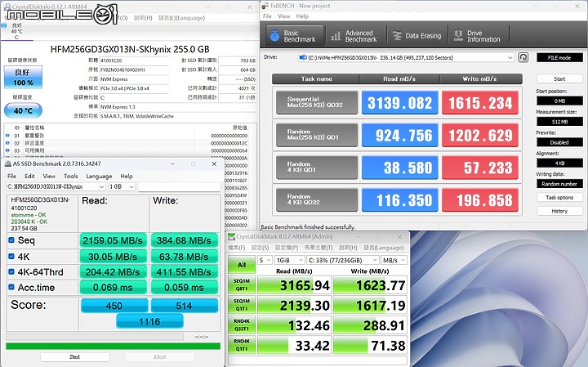Click the AS SSD green progress bar
Screen dimensions: 588x367
point(113,346)
